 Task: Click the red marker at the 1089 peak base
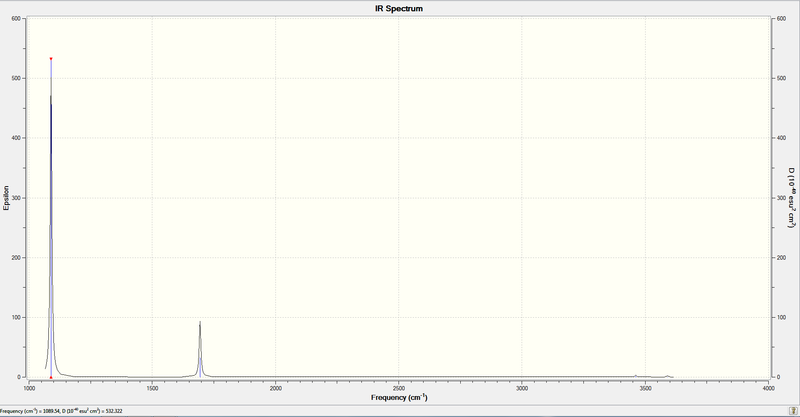tap(51, 377)
